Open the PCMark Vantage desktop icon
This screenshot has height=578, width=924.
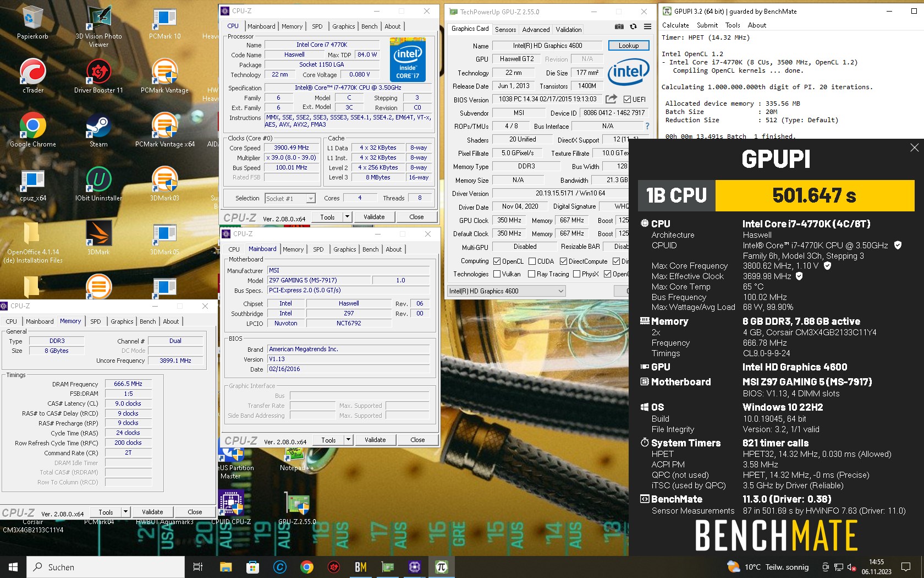(x=164, y=76)
